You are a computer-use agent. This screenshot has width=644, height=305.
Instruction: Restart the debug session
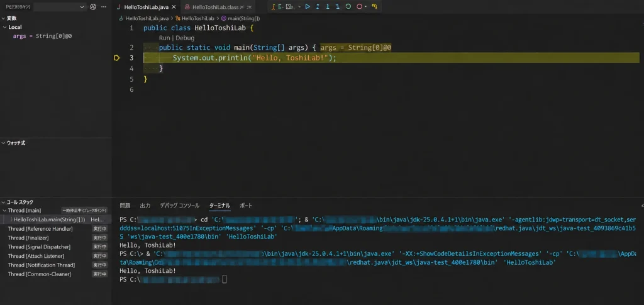tap(348, 6)
